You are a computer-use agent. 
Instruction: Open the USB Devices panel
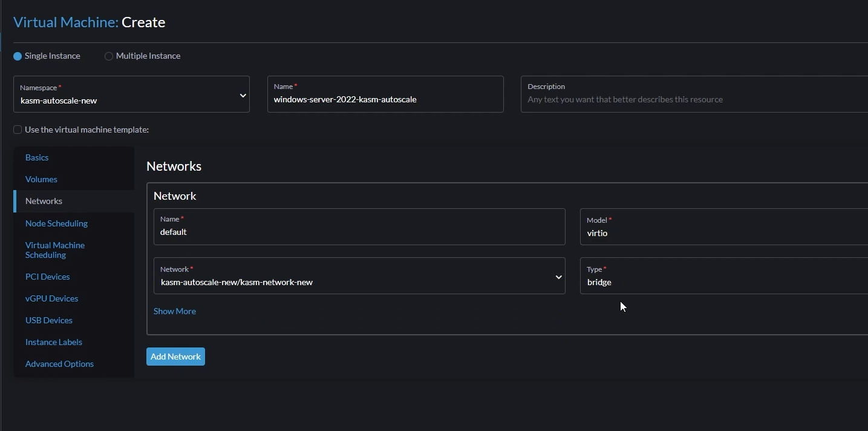48,320
